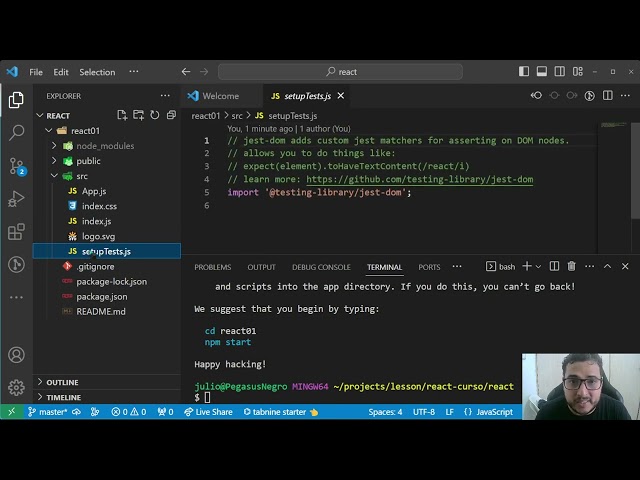The width and height of the screenshot is (640, 480).
Task: Open the File menu
Action: 36,72
